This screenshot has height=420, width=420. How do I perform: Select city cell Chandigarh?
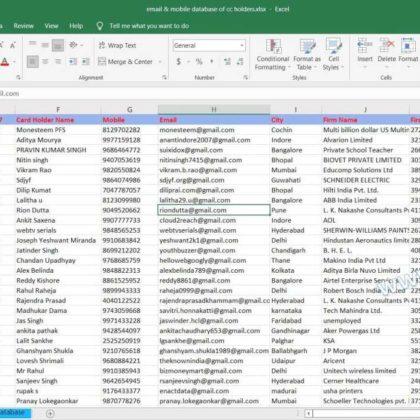pos(296,250)
